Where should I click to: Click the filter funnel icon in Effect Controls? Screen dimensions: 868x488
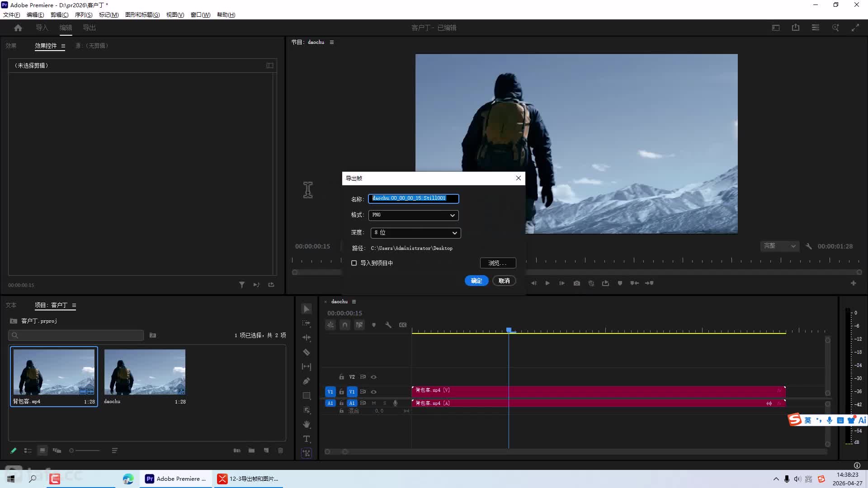click(x=242, y=285)
